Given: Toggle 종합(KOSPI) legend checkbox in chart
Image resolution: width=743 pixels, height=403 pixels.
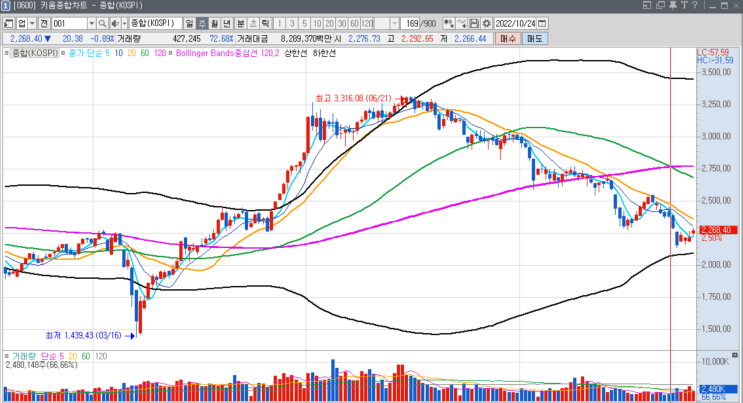Looking at the screenshot, I should point(7,53).
